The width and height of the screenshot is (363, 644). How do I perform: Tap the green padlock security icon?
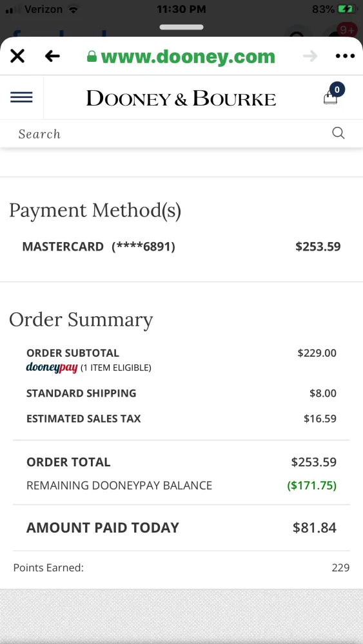click(92, 56)
